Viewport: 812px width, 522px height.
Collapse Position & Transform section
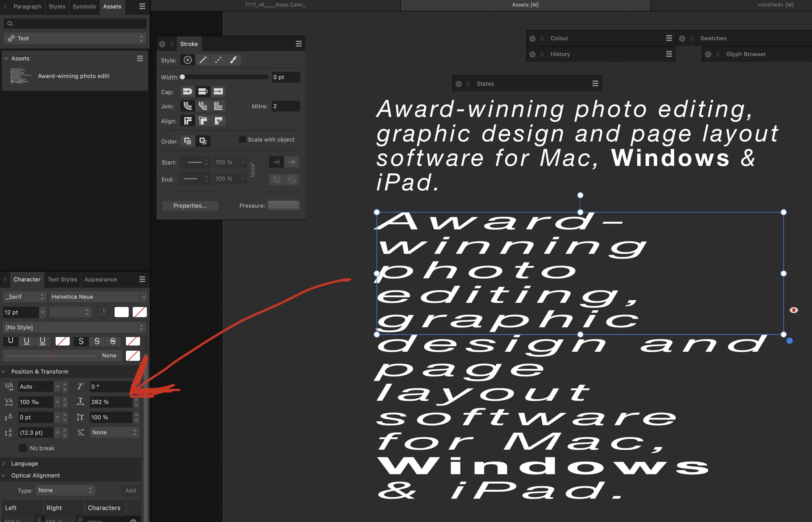[x=4, y=372]
